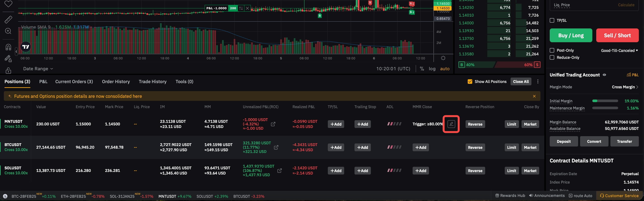
Task: Open chart settings gear icon
Action: [x=443, y=58]
